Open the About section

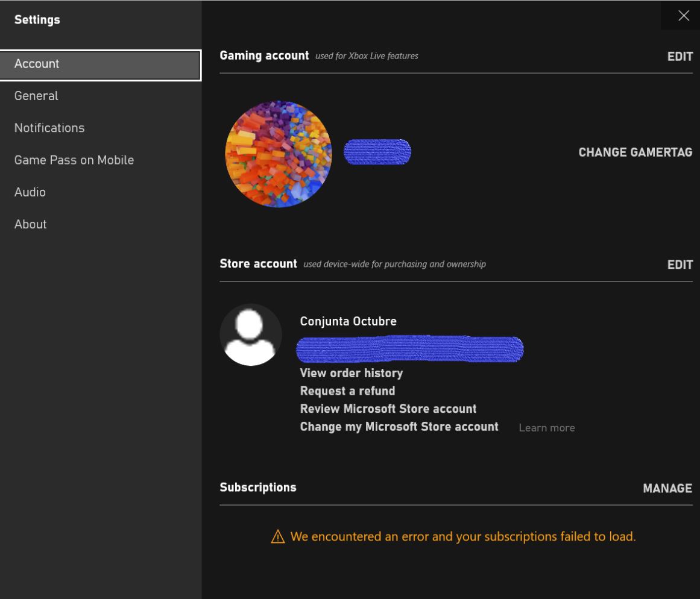(31, 224)
